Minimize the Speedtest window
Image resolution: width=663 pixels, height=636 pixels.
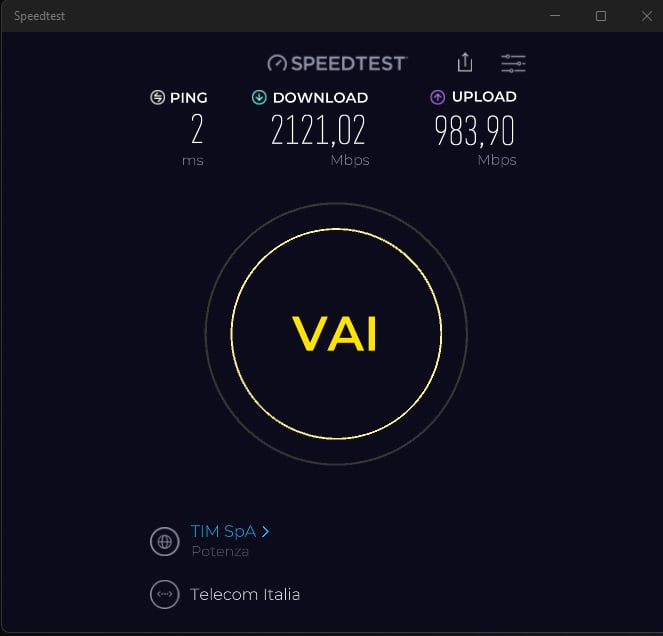[555, 16]
